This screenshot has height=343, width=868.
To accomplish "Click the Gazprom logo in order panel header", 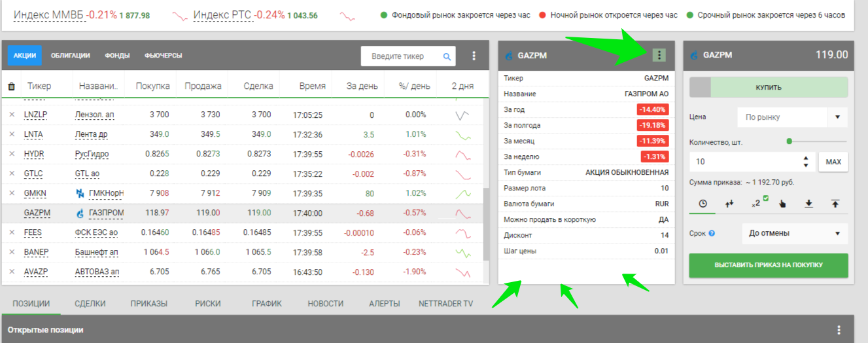I will (x=695, y=56).
